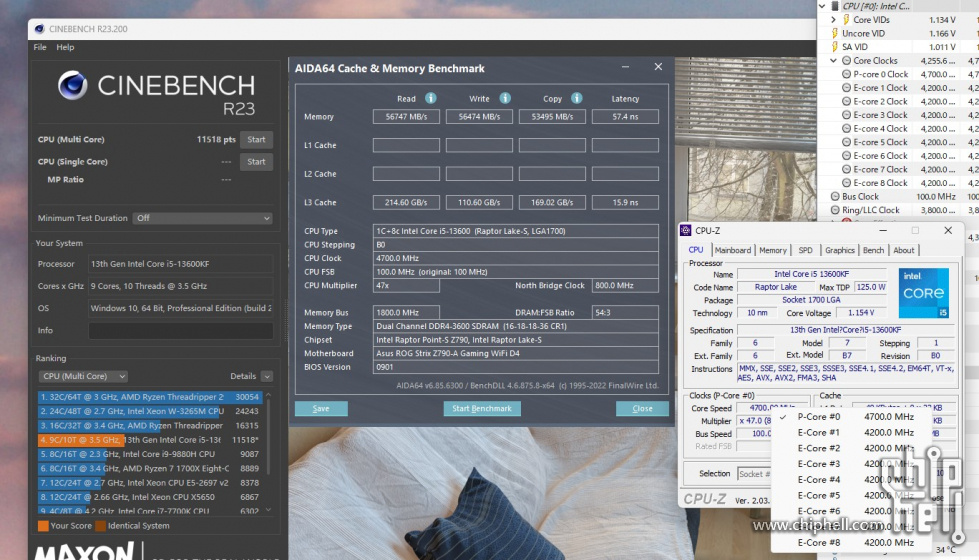The width and height of the screenshot is (979, 560).
Task: Switch to the About tab in CPU-Z
Action: coord(903,250)
